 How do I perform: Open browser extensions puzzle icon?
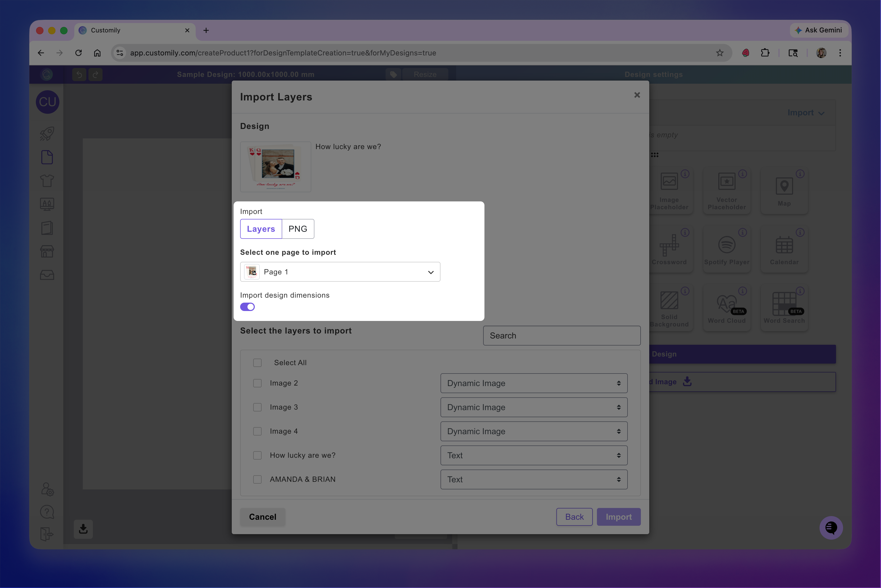[765, 53]
